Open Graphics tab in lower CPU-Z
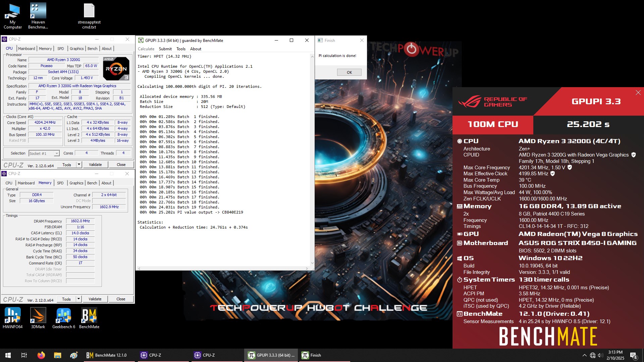The height and width of the screenshot is (362, 644). [x=76, y=183]
